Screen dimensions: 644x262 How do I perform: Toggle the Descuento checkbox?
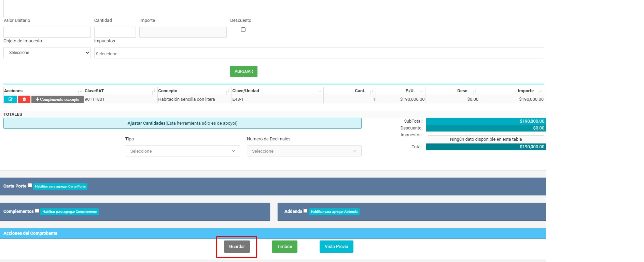pyautogui.click(x=243, y=30)
